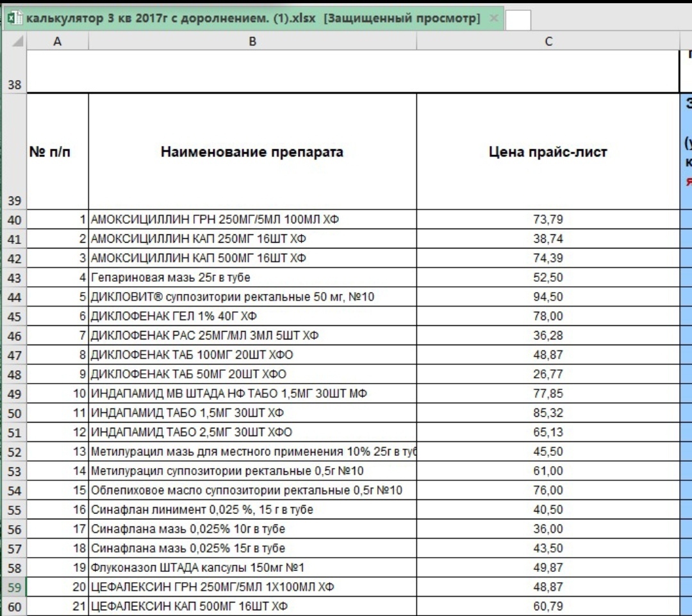Select cell 'ДИКЛОФЕНАК ГЕЛ 1% 40Г ХФ'
This screenshot has width=692, height=616.
point(252,316)
